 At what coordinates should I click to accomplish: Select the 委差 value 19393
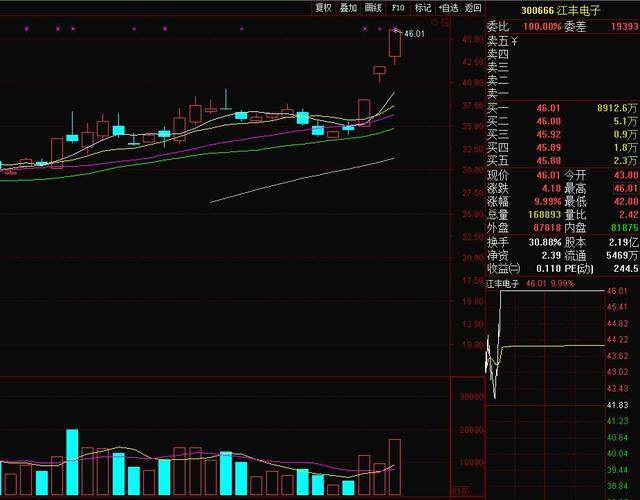coord(625,27)
